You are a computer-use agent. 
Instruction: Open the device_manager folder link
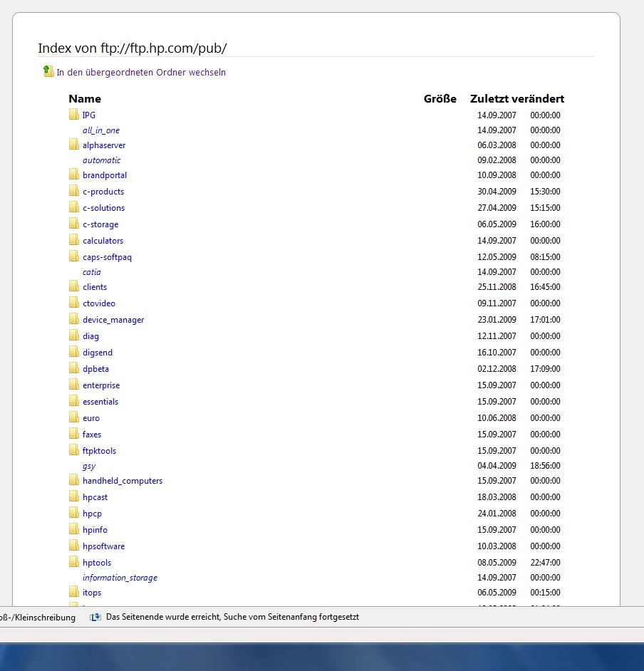point(113,320)
